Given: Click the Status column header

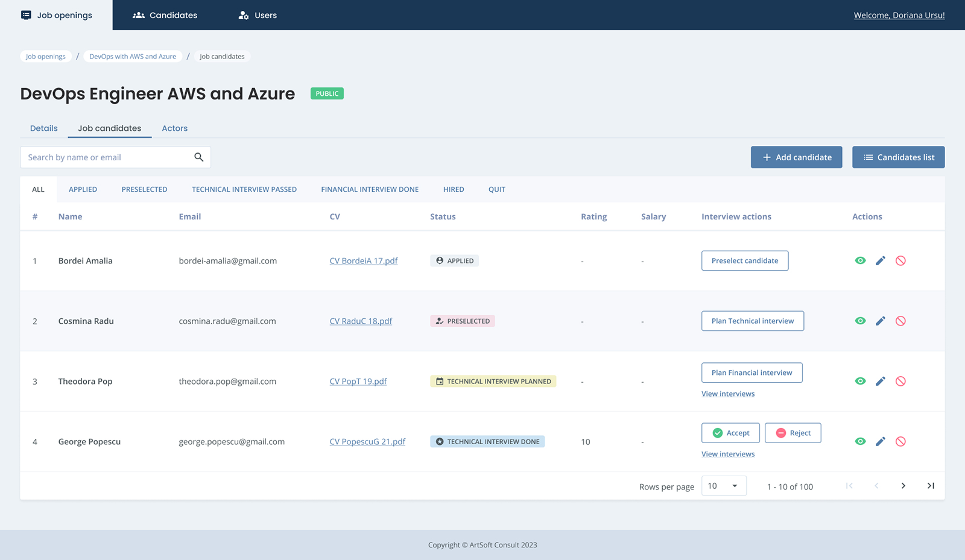Looking at the screenshot, I should (443, 217).
